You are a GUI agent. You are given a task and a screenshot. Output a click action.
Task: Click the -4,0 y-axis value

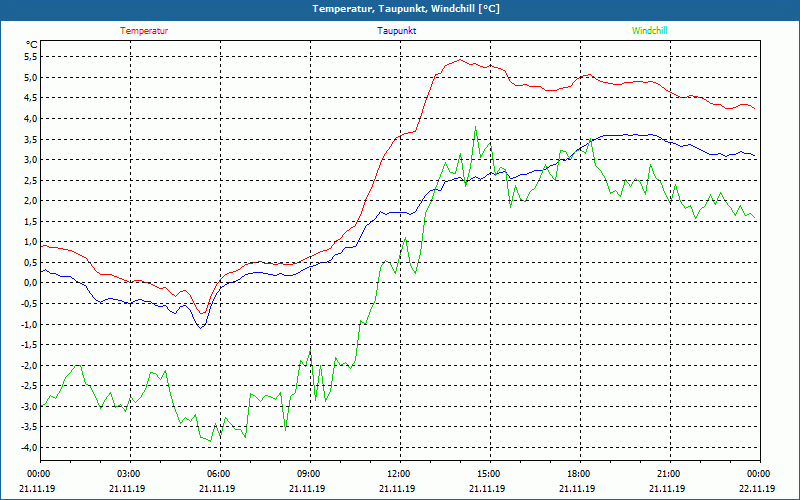pyautogui.click(x=30, y=447)
